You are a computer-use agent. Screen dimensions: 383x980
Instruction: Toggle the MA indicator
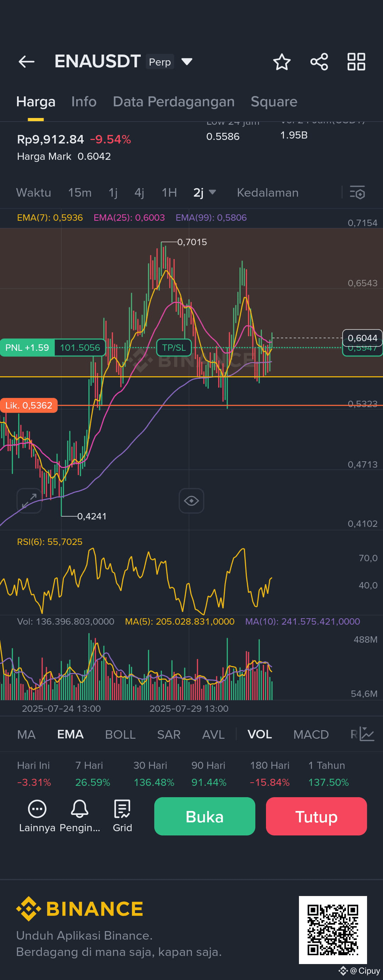click(x=26, y=734)
